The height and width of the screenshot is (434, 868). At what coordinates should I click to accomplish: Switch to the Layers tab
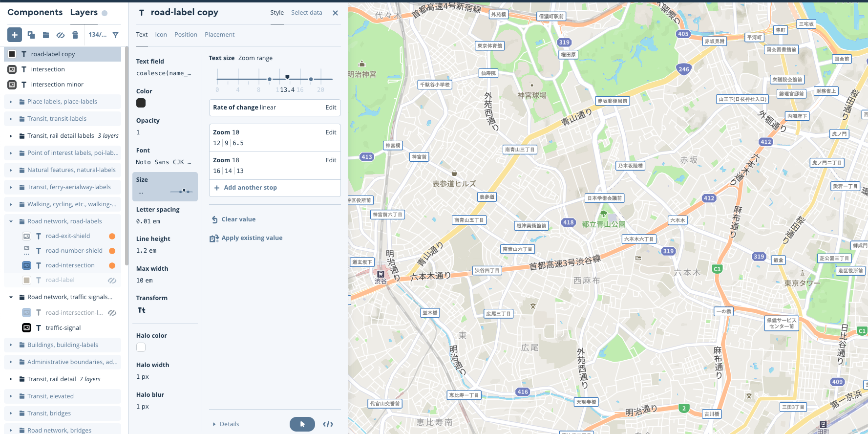point(84,12)
